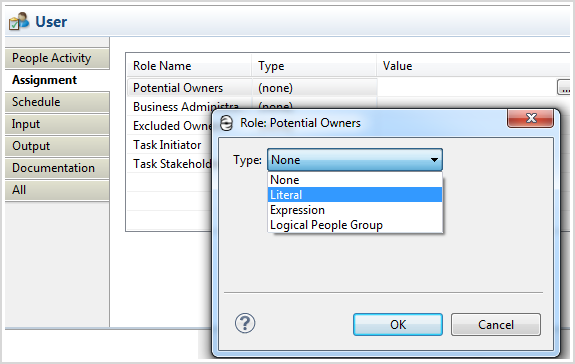This screenshot has width=575, height=364.
Task: Select Literal from the Type list
Action: click(x=355, y=195)
